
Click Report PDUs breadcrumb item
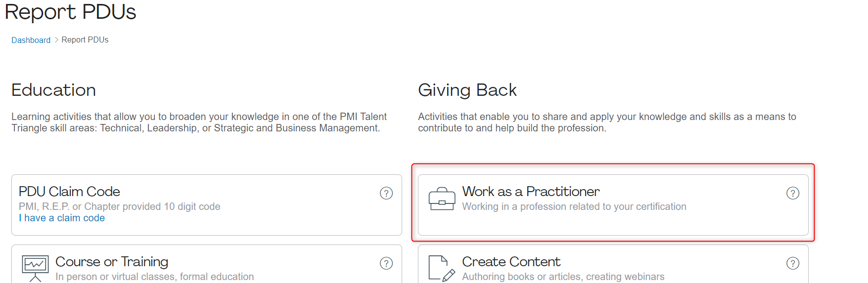(85, 40)
